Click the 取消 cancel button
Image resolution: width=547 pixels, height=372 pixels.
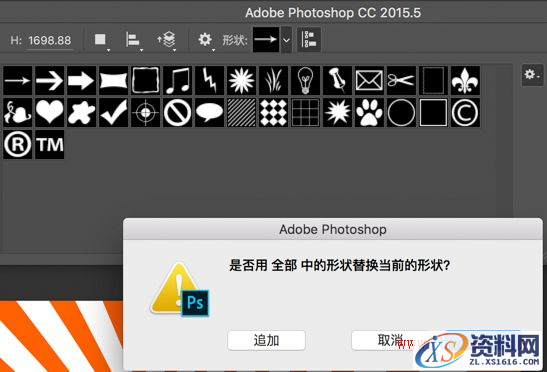[390, 340]
